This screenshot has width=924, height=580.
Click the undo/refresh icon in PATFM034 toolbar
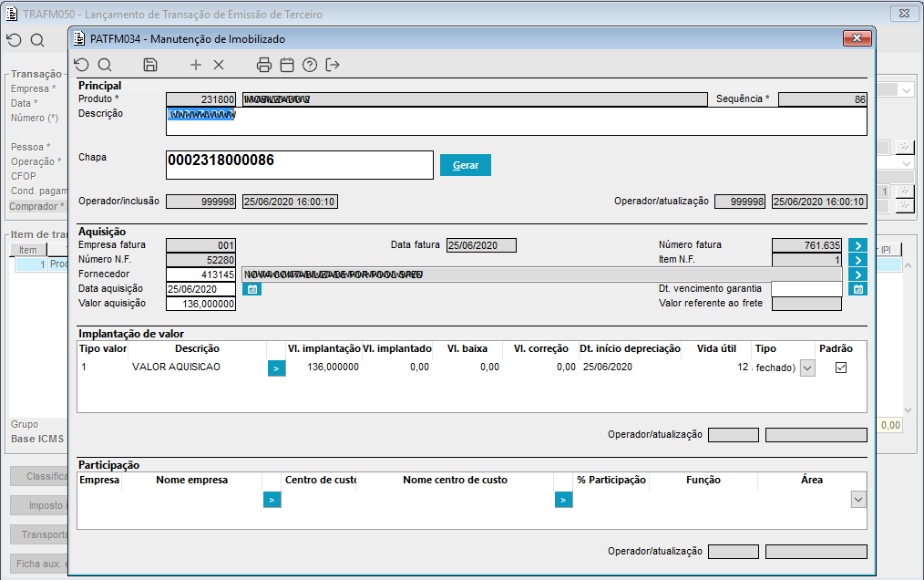[x=81, y=65]
